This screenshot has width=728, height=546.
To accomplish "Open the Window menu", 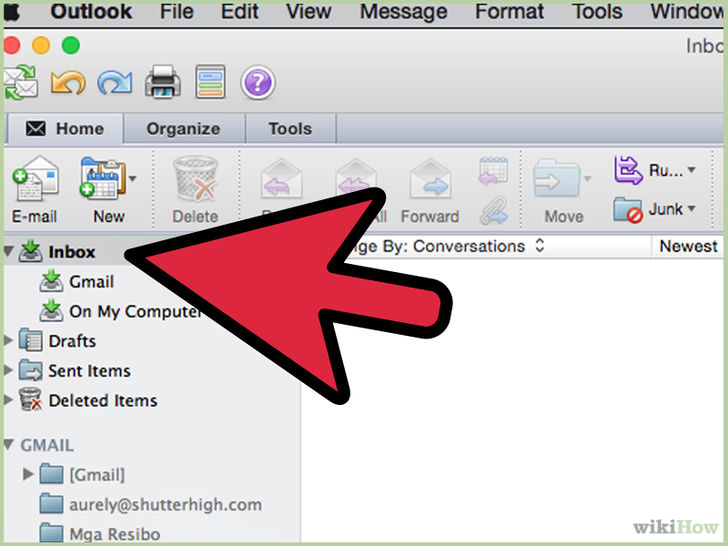I will (x=688, y=11).
